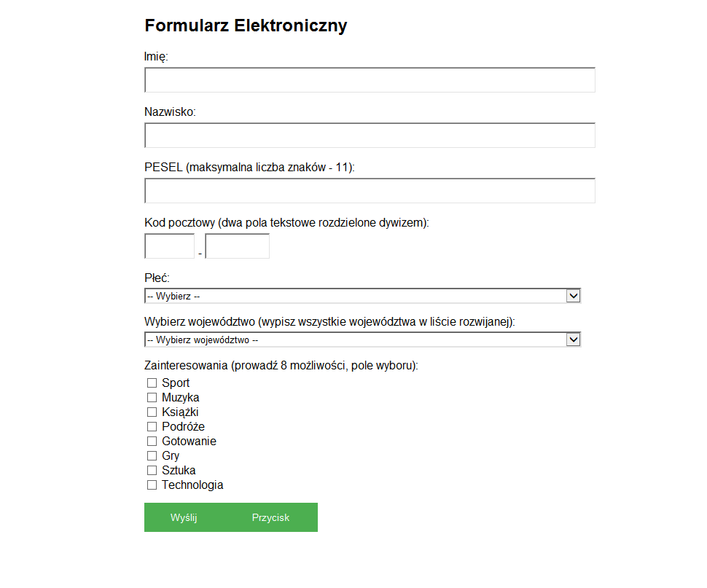Tick the Muzyka checkbox
Image resolution: width=707 pixels, height=588 pixels.
pos(152,397)
